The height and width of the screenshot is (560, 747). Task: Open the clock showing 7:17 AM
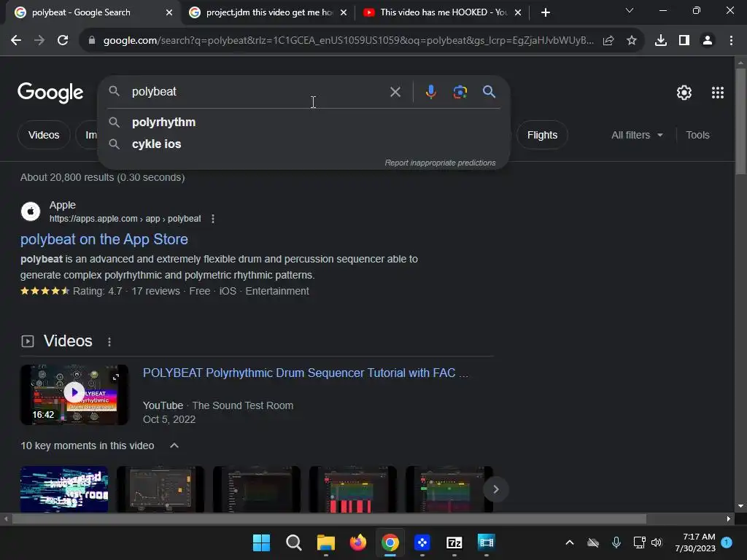695,542
